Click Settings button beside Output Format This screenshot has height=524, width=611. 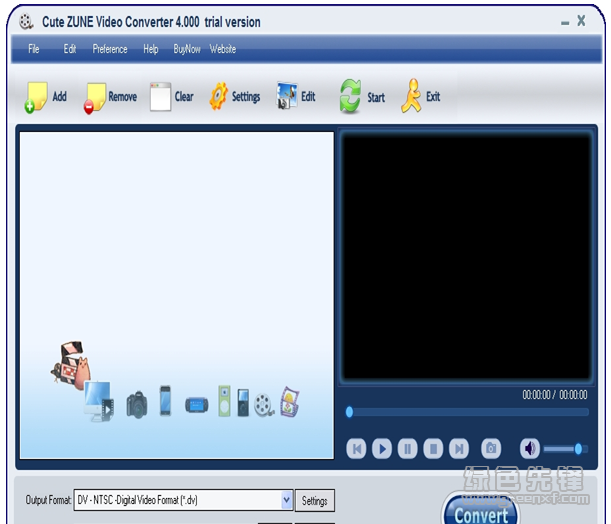point(314,501)
